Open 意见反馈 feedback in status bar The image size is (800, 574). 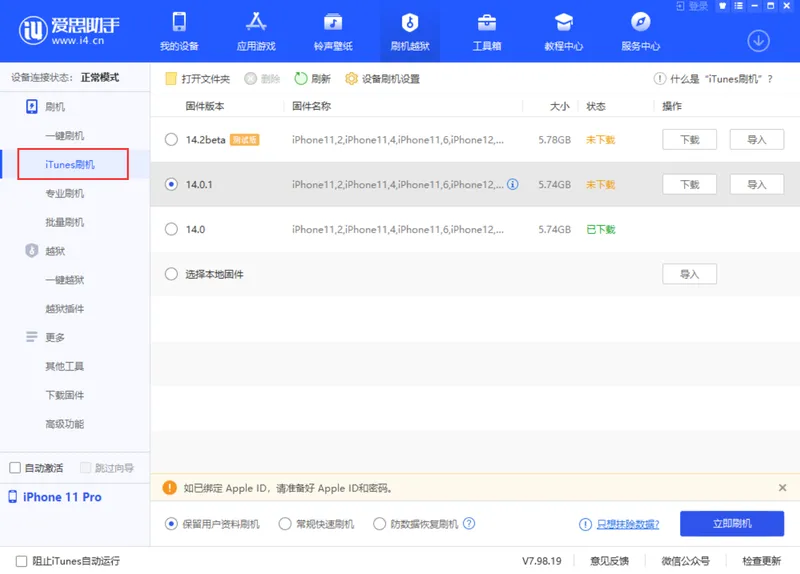[609, 561]
